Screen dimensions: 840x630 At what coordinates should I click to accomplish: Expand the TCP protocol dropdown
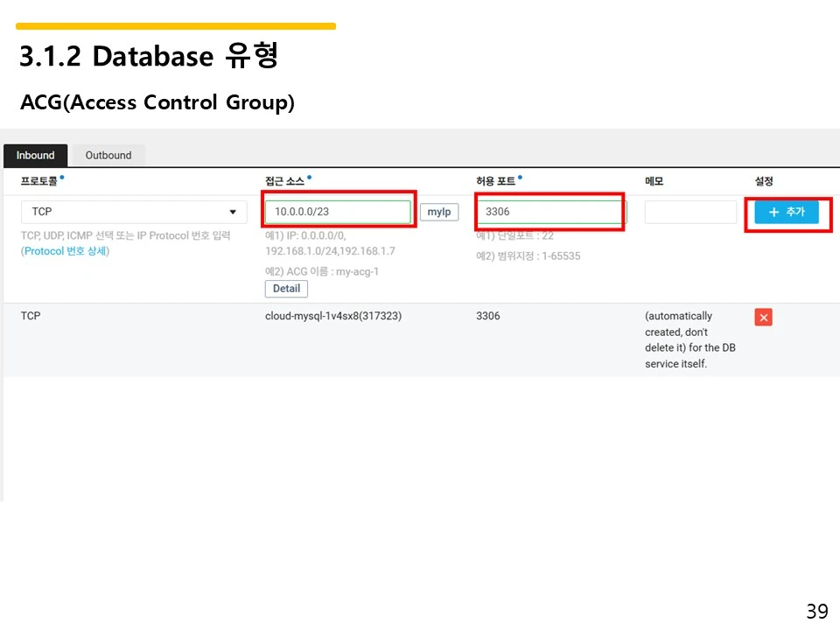click(x=134, y=212)
